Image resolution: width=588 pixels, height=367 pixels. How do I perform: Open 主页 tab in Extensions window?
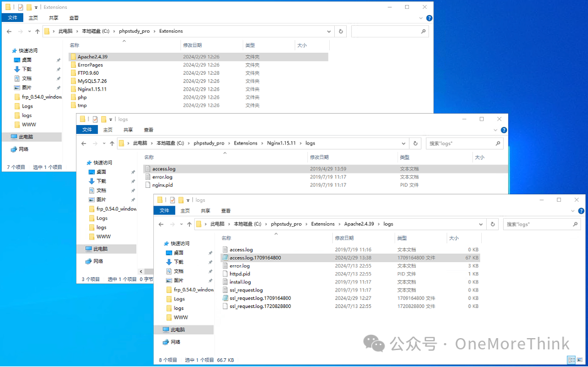point(33,18)
